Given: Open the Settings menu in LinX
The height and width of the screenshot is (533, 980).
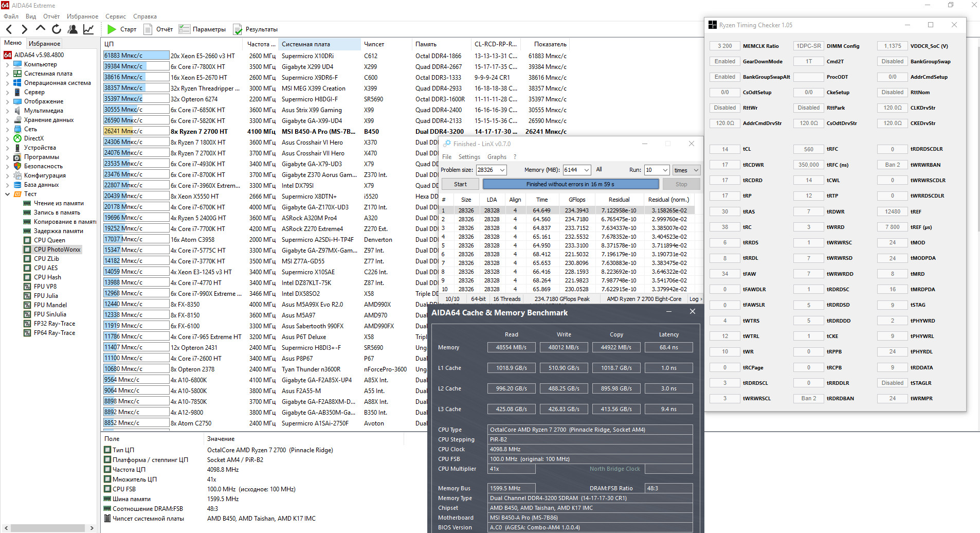Looking at the screenshot, I should point(469,157).
